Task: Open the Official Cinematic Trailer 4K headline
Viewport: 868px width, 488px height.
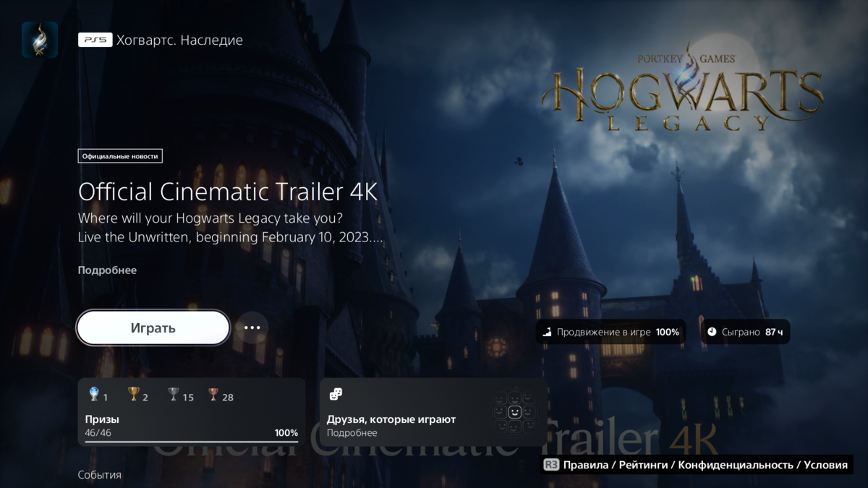Action: pos(228,192)
